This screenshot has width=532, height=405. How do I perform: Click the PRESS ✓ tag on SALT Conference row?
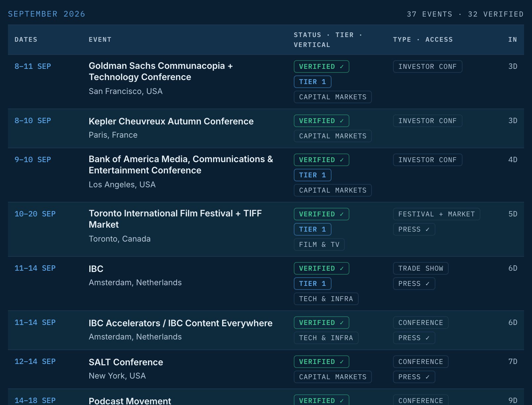click(x=414, y=377)
